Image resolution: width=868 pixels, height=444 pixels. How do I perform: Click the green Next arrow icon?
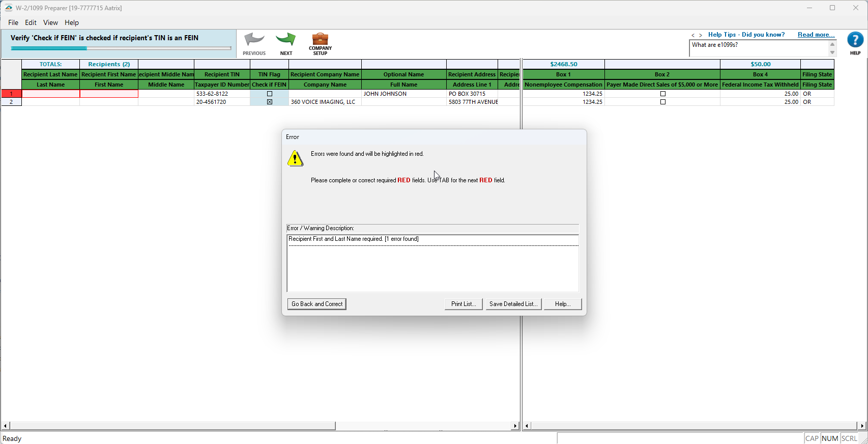[x=286, y=40]
